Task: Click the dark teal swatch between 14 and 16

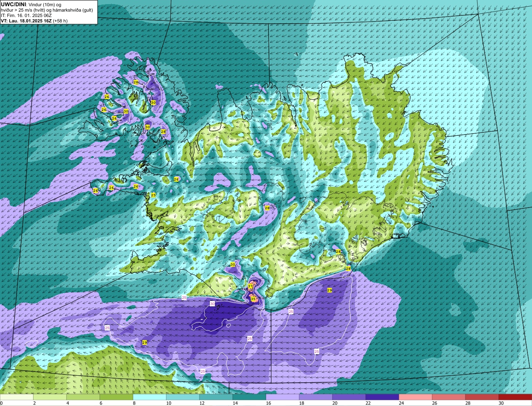Action: coord(249,397)
